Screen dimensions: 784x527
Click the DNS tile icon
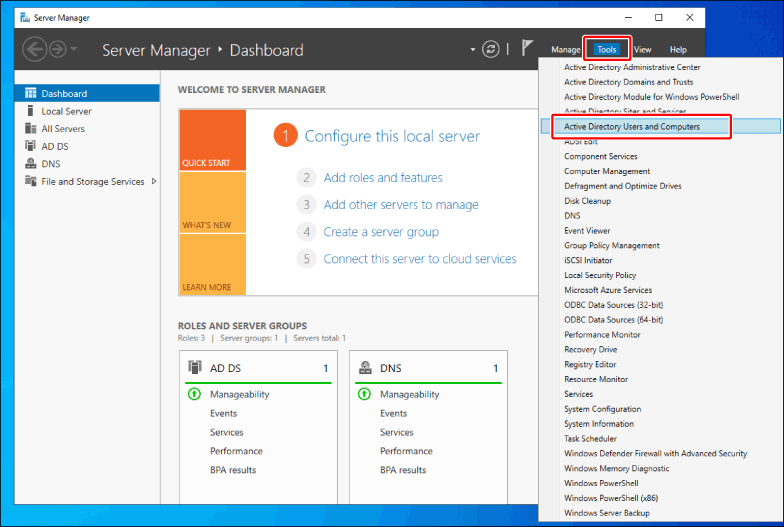click(x=365, y=368)
